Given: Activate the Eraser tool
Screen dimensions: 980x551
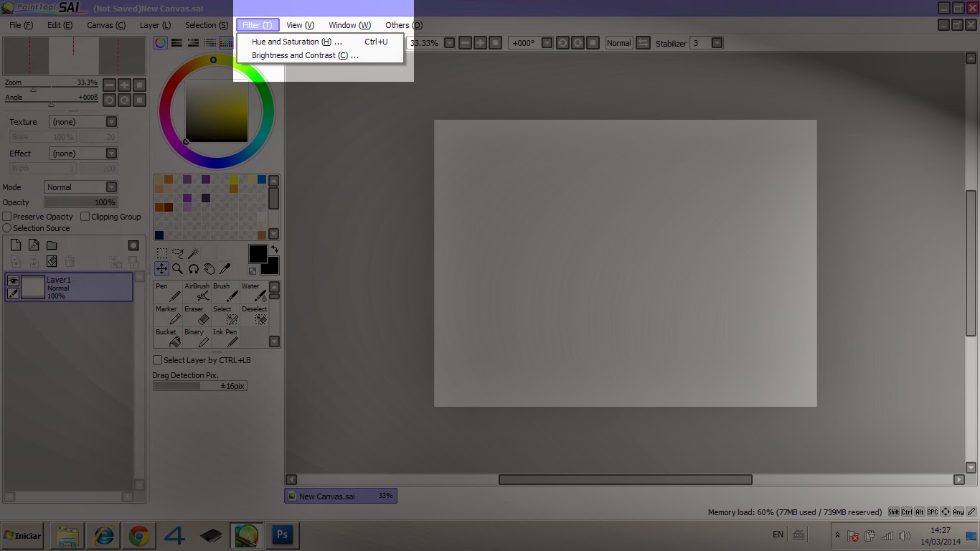Looking at the screenshot, I should [x=197, y=314].
